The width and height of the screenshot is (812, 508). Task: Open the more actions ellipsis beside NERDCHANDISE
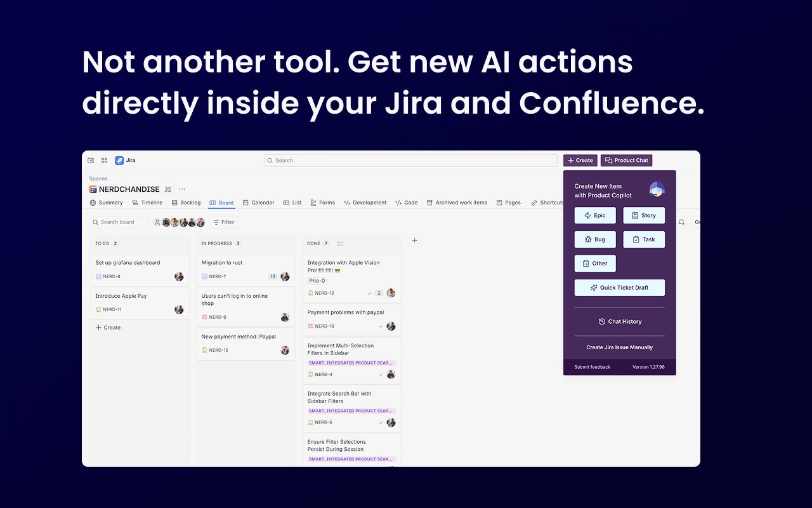pos(182,189)
